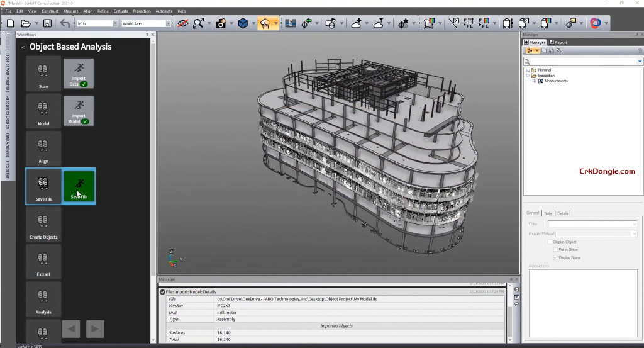The image size is (644, 348).
Task: Expand the Nominal tree node
Action: [528, 70]
